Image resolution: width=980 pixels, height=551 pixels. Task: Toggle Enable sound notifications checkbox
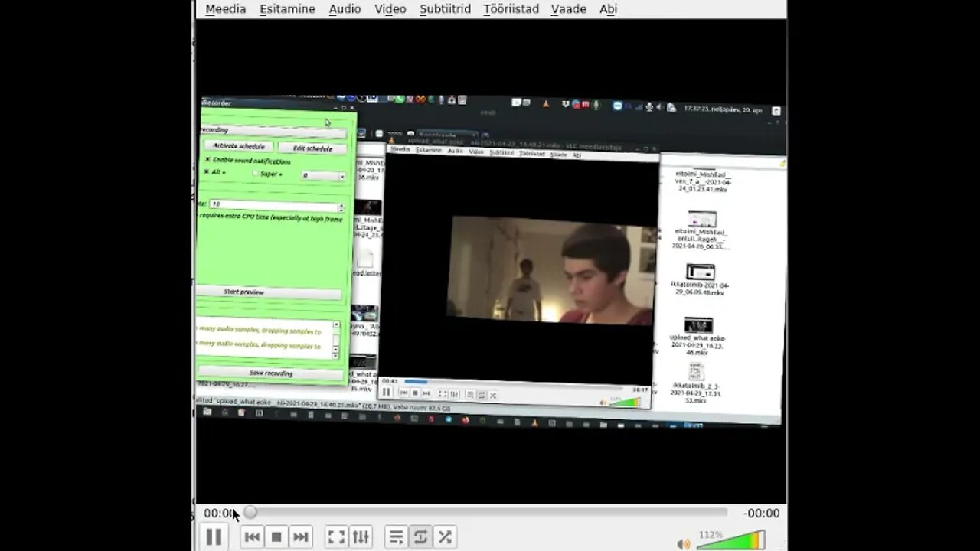(x=207, y=159)
